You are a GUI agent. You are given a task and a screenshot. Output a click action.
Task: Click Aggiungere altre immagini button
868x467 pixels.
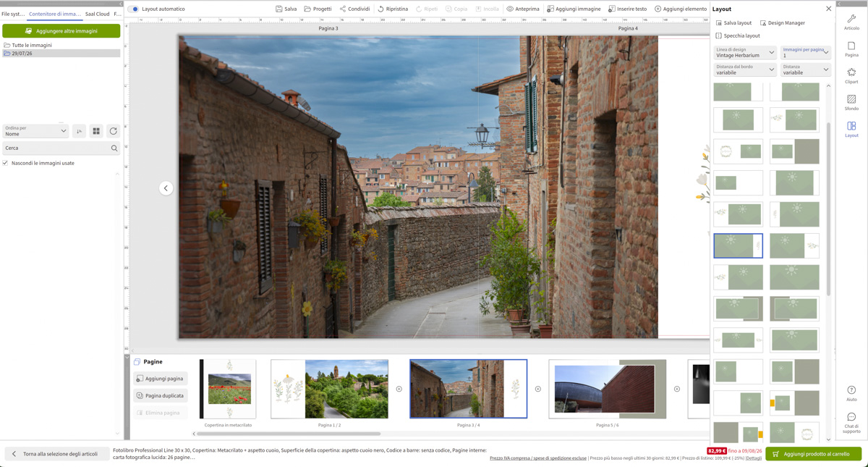coord(61,30)
